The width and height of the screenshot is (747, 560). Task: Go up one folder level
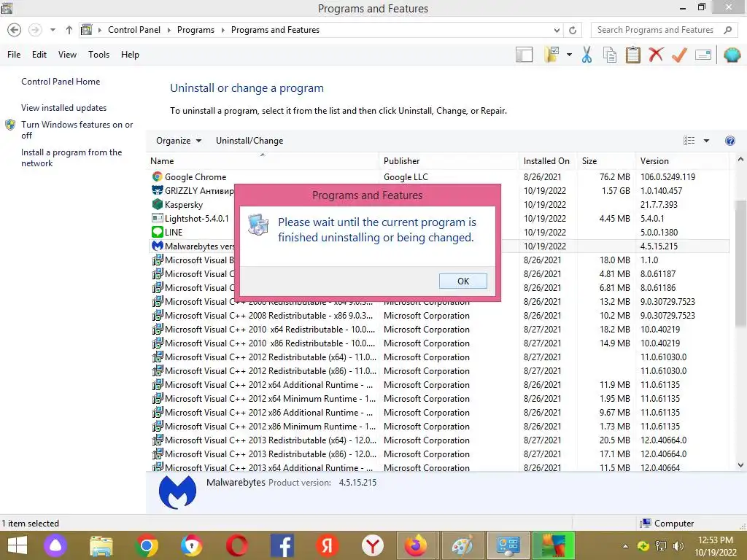tap(69, 30)
